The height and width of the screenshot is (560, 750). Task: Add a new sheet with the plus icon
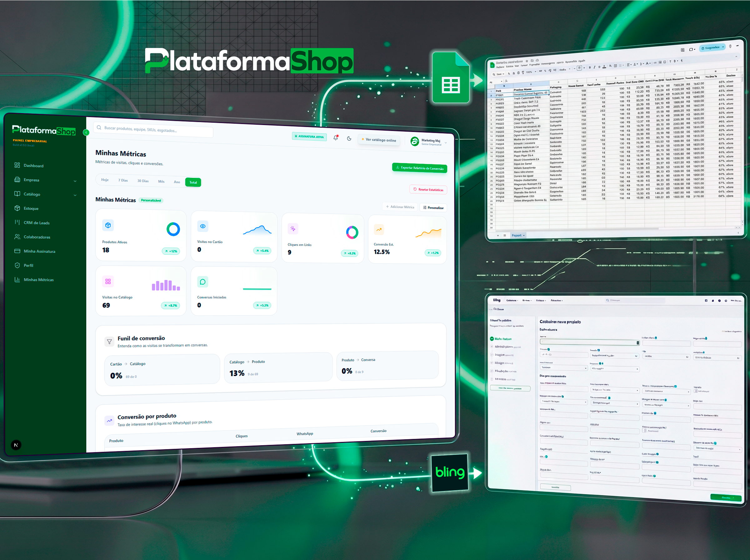pos(498,235)
